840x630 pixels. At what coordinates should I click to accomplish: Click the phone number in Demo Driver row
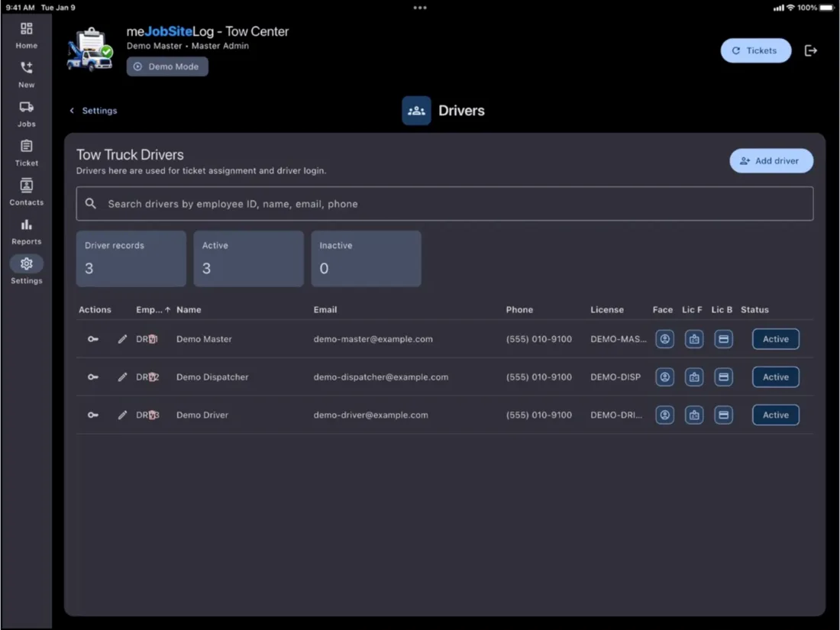point(539,415)
